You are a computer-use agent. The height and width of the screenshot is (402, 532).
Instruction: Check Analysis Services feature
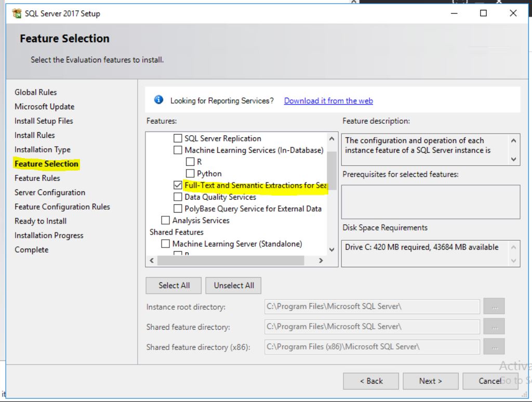(166, 220)
